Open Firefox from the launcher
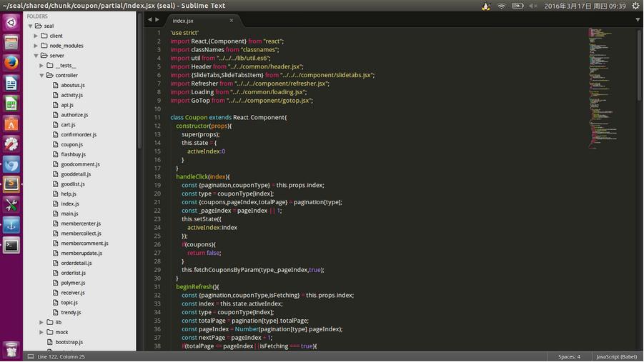 [x=11, y=63]
